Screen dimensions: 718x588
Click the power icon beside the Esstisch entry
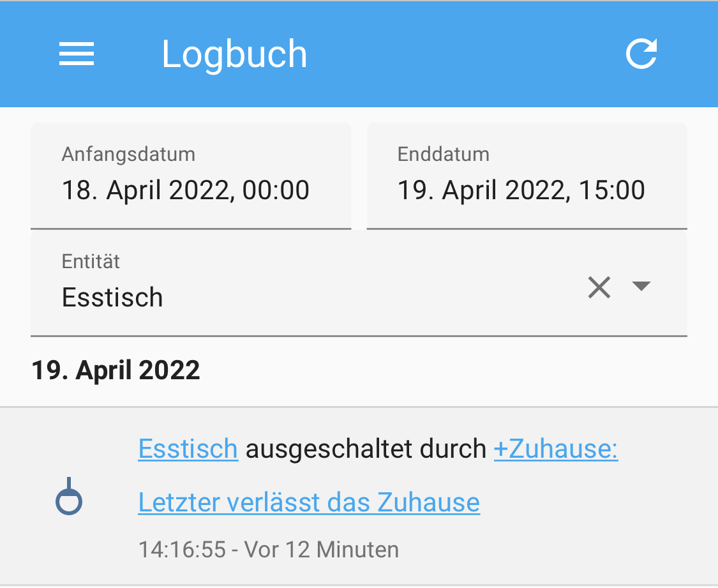click(70, 495)
